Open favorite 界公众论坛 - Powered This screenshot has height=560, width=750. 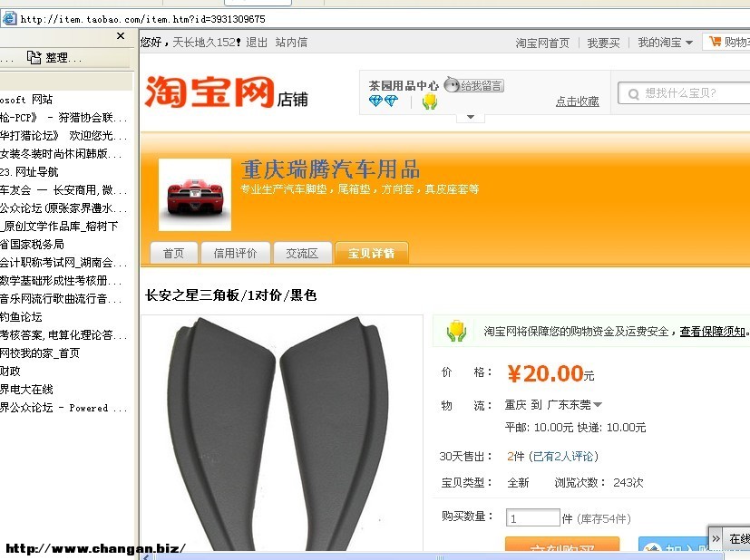(63, 408)
